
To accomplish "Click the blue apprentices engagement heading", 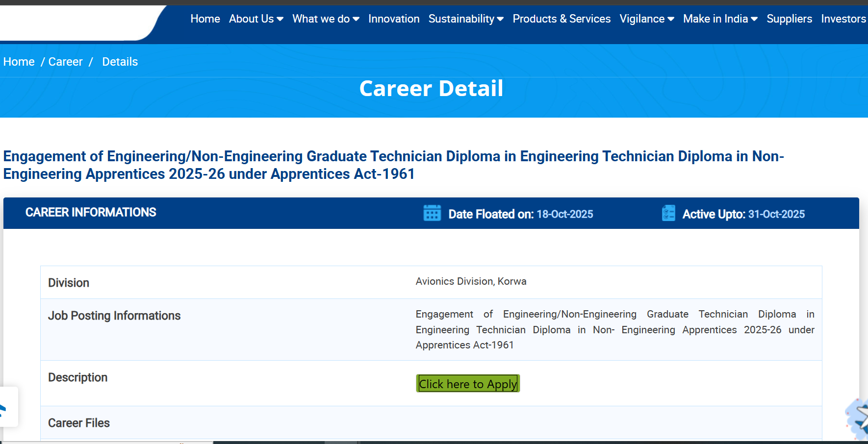I will (393, 165).
